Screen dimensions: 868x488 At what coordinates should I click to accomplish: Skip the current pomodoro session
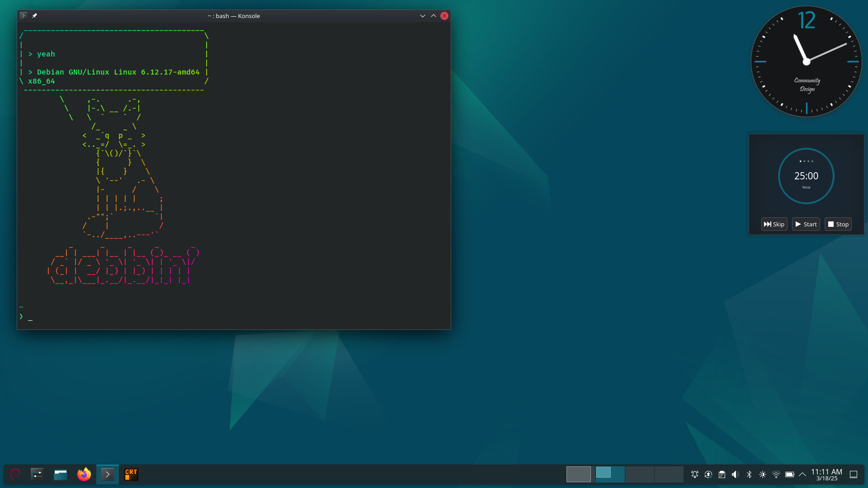pyautogui.click(x=774, y=224)
